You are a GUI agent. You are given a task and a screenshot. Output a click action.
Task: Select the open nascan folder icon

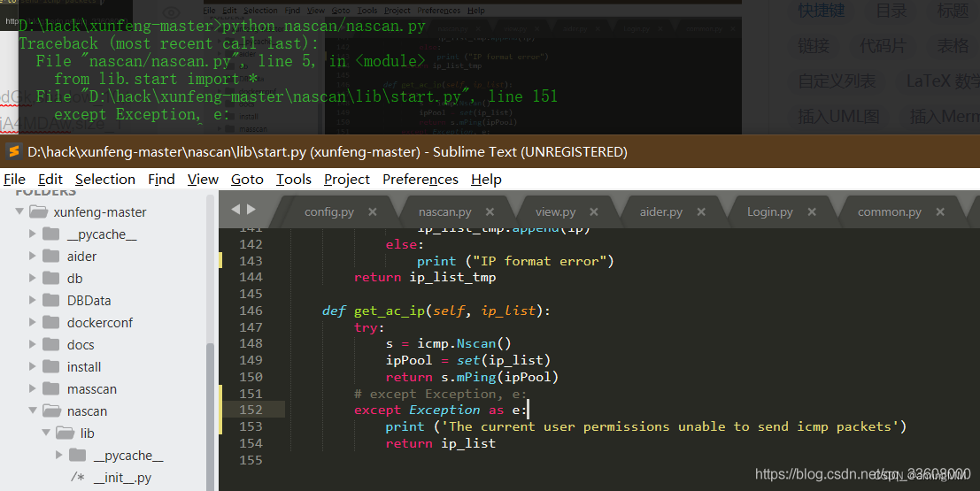(x=51, y=410)
